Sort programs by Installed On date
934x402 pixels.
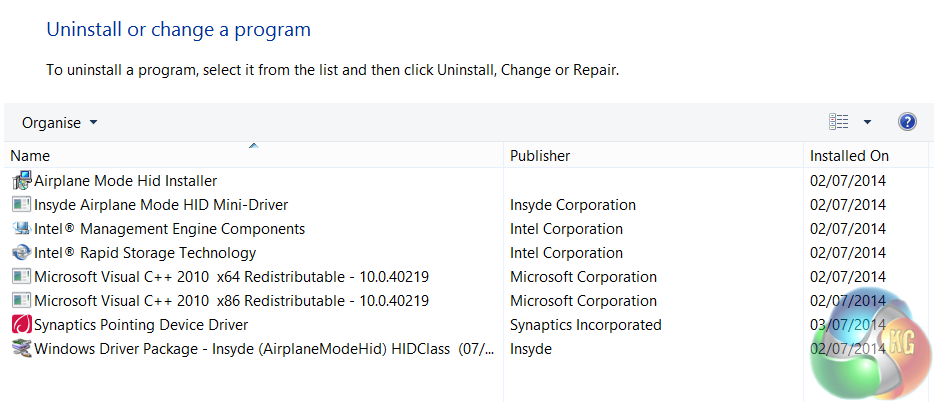[x=849, y=156]
